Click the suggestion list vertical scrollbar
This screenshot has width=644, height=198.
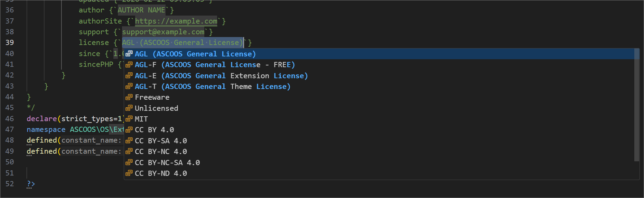[x=637, y=105]
